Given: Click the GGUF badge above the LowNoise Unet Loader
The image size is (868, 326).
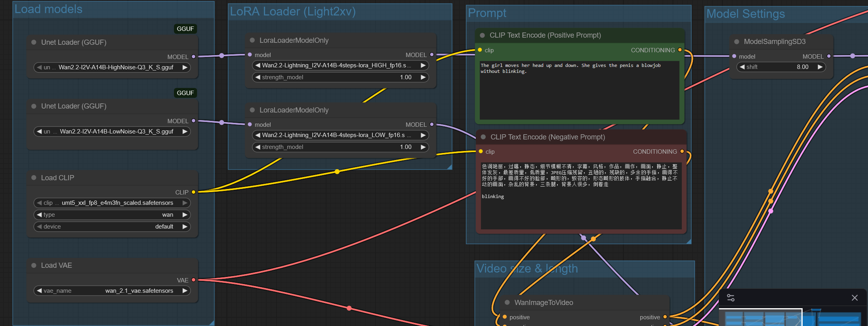Looking at the screenshot, I should click(185, 93).
